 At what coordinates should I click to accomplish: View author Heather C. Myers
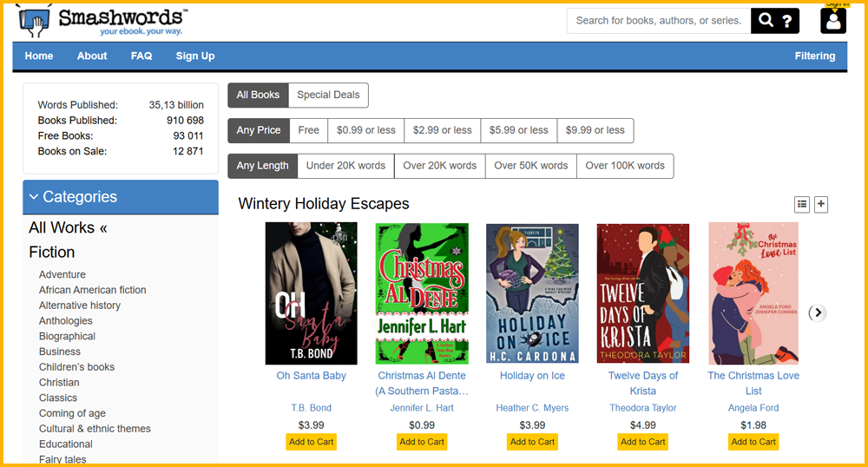pyautogui.click(x=532, y=408)
